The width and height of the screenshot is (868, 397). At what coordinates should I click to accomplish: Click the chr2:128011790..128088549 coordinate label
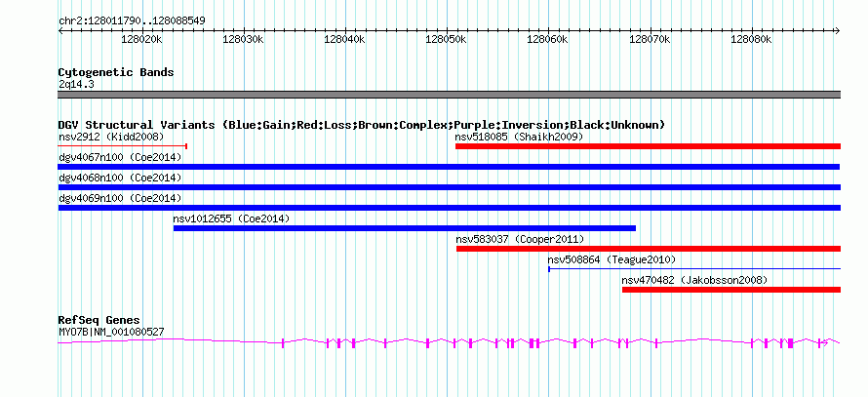(132, 20)
